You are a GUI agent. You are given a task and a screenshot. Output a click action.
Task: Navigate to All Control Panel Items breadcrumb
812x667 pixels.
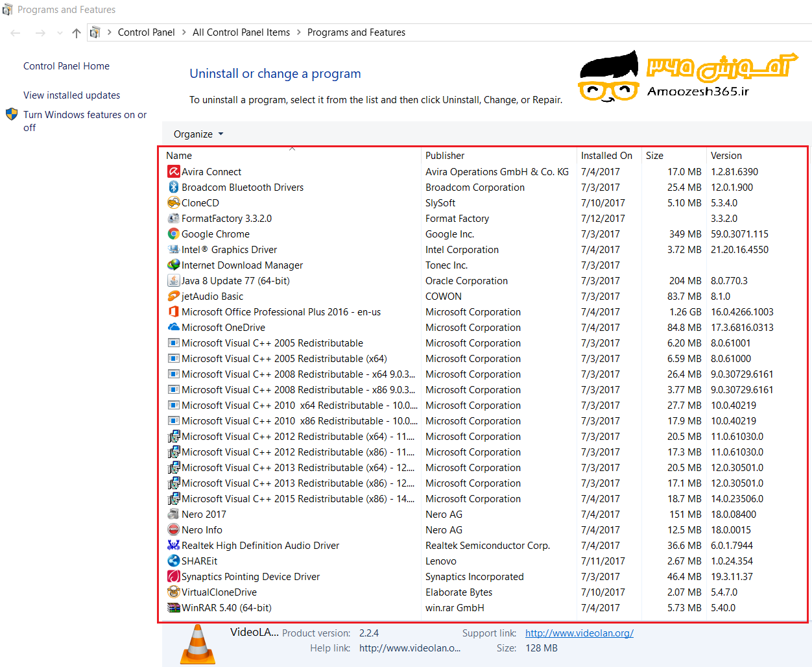click(x=241, y=32)
